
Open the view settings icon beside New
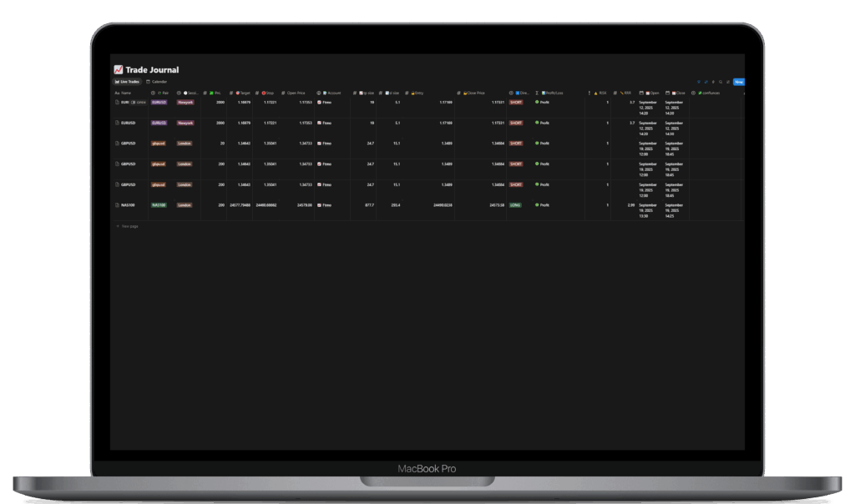(728, 82)
